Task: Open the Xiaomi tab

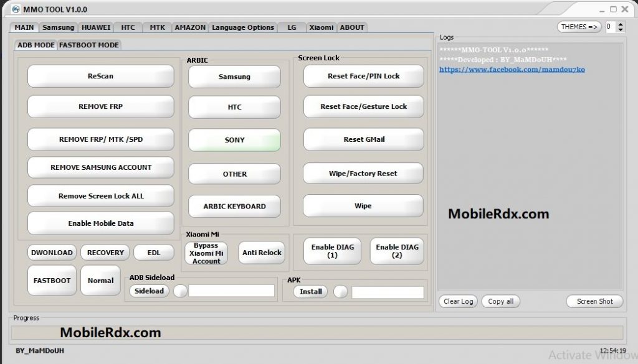Action: [x=321, y=27]
